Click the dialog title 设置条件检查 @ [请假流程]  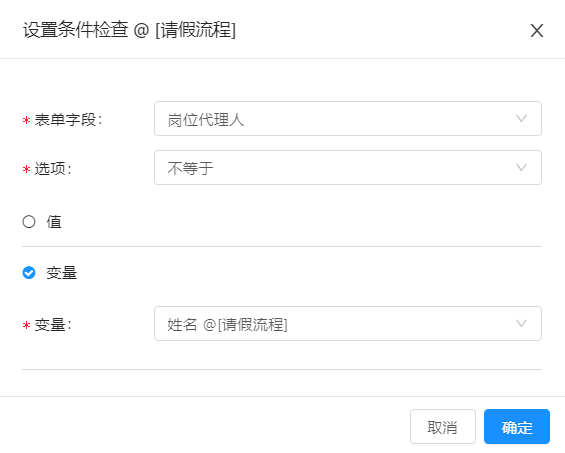pyautogui.click(x=129, y=30)
